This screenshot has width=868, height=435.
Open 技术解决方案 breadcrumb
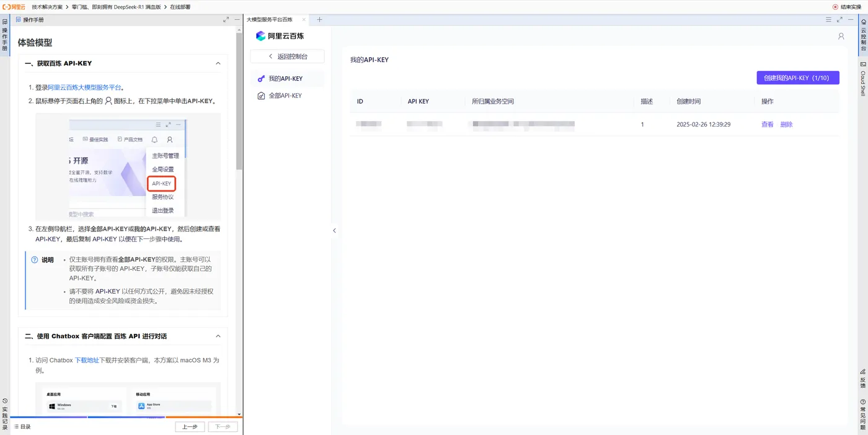(47, 7)
